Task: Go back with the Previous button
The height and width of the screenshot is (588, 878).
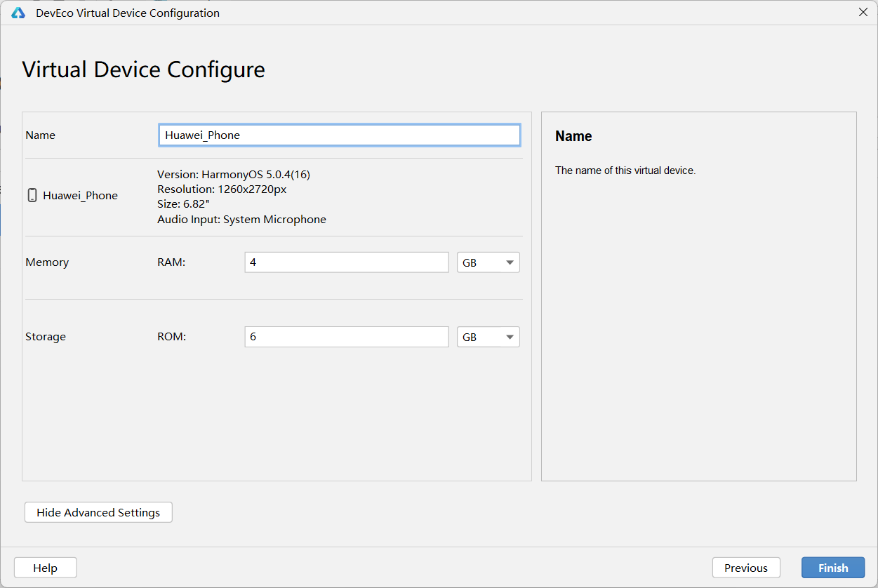Action: (746, 568)
